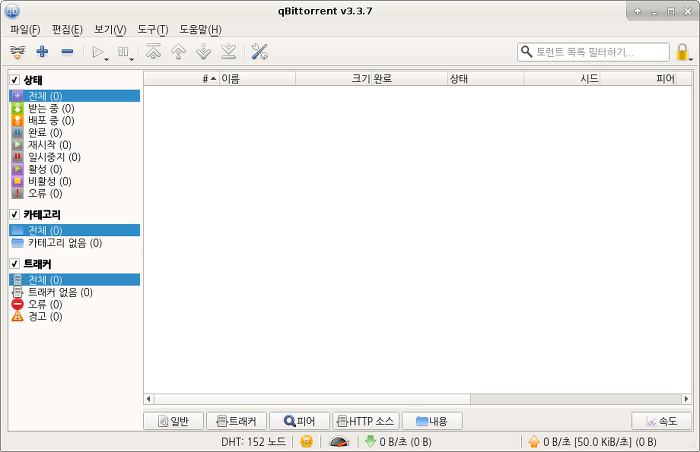The height and width of the screenshot is (452, 700).
Task: Click the yellow connection status icon
Action: (306, 442)
